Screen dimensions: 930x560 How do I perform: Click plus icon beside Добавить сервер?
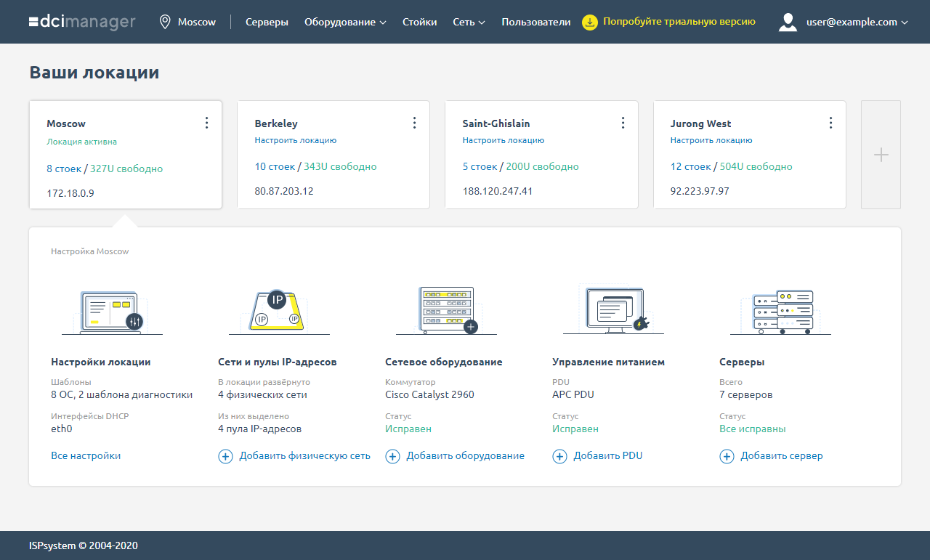coord(727,456)
